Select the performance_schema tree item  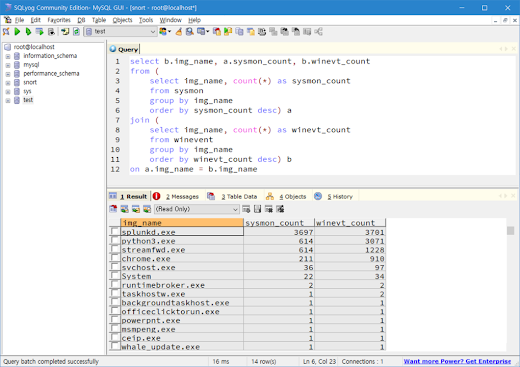51,74
